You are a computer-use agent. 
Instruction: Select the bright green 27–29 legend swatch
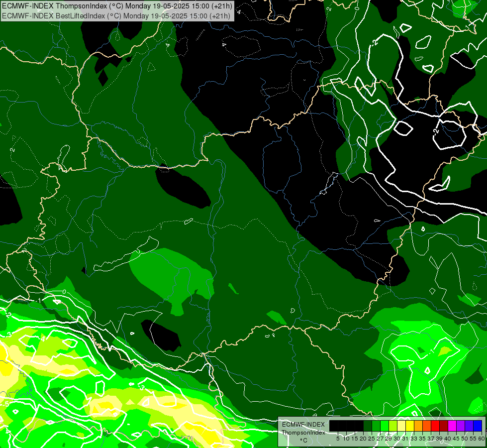click(385, 426)
